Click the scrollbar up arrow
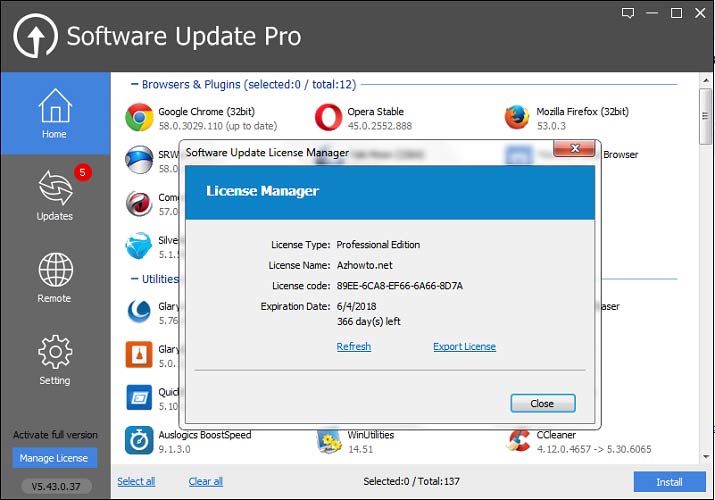 tap(706, 80)
